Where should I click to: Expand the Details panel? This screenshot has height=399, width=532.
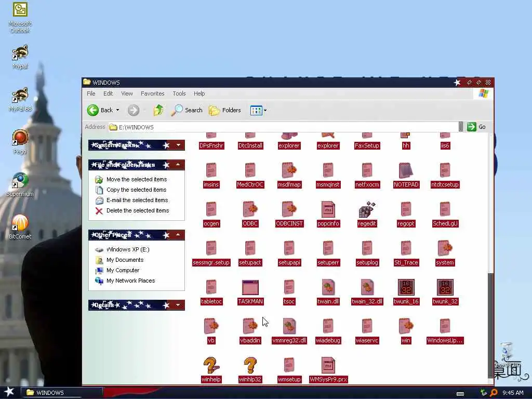(x=178, y=305)
